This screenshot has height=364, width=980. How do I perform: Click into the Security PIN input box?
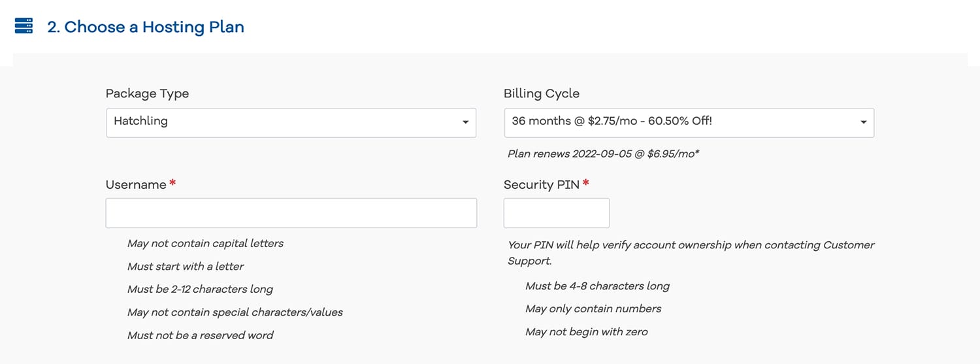(556, 213)
